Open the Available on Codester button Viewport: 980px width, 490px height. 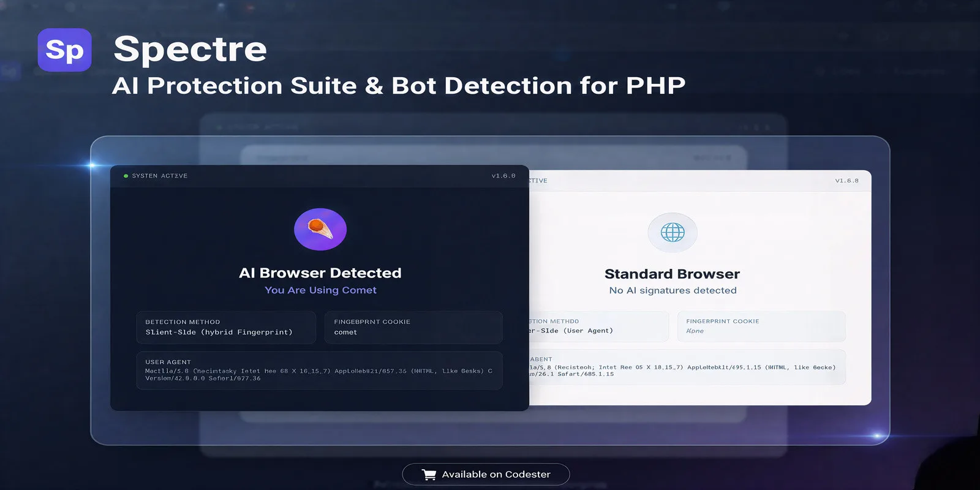(486, 474)
